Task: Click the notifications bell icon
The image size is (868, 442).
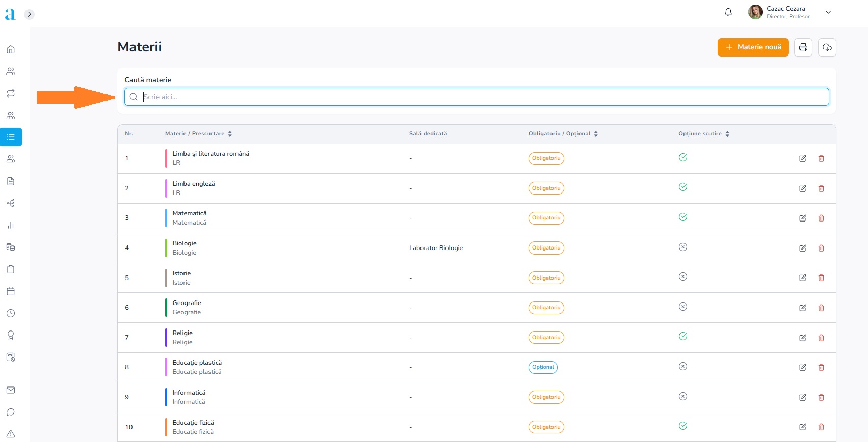Action: [728, 12]
